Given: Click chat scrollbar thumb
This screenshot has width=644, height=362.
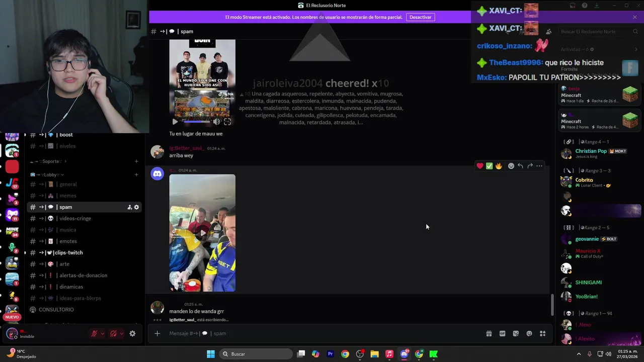Looking at the screenshot, I should tap(552, 304).
